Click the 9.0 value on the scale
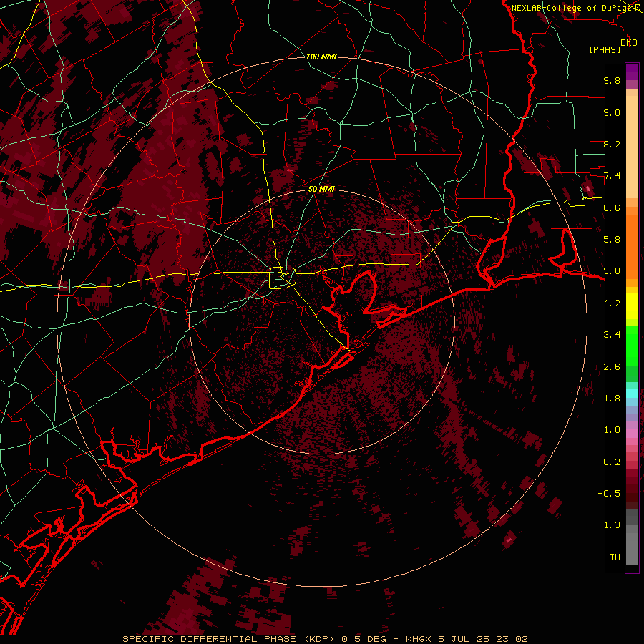Viewport: 644px width, 644px height. pyautogui.click(x=612, y=112)
